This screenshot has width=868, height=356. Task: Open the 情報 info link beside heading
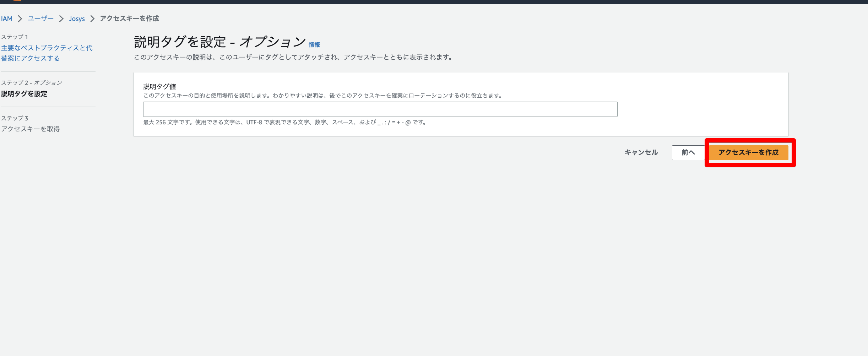314,45
